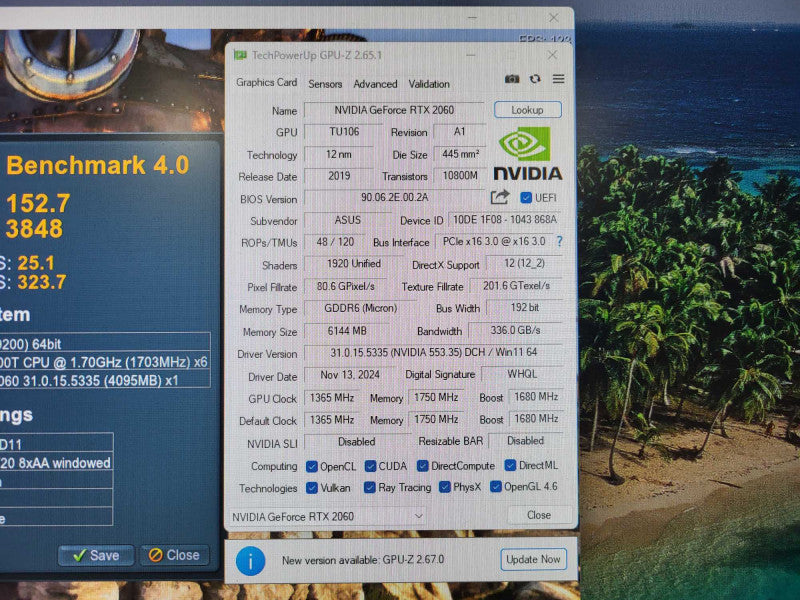
Task: Click the benchmark setting 8xAA windowed
Action: click(x=55, y=463)
